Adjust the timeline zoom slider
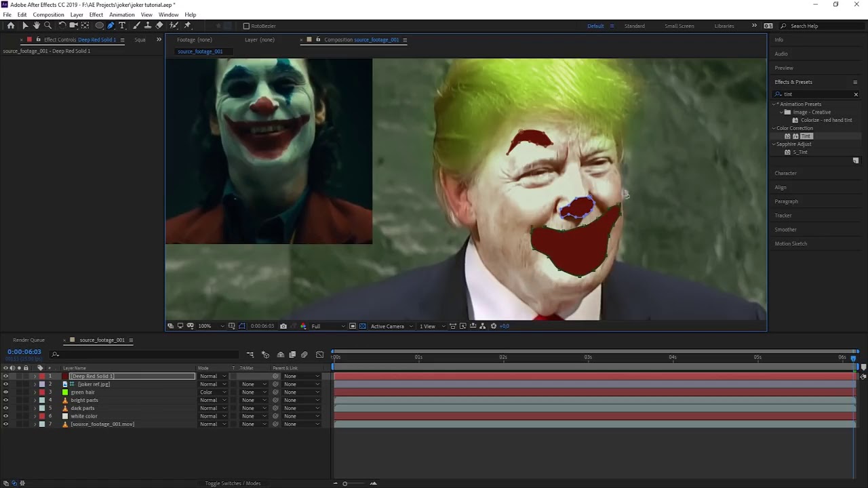868x488 pixels. coord(344,483)
